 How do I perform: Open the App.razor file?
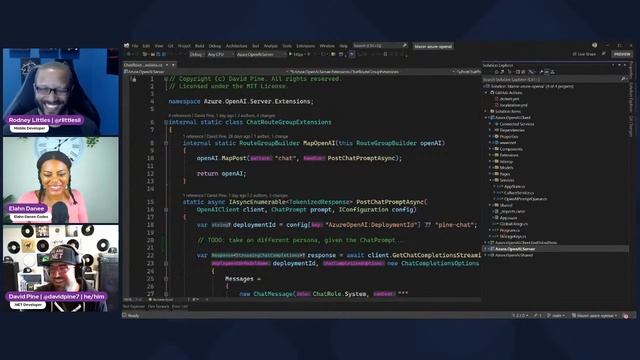pyautogui.click(x=508, y=218)
